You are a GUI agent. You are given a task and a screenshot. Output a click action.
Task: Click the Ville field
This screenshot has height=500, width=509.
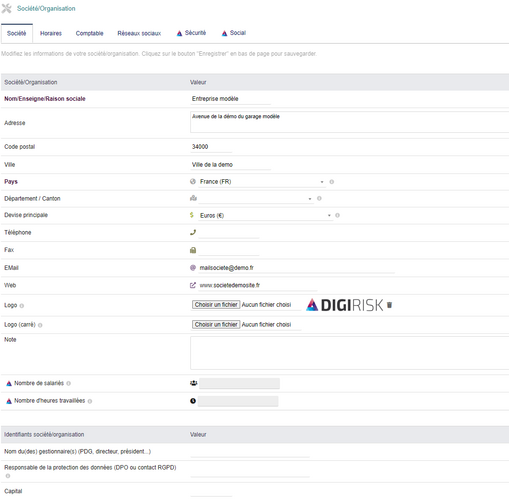tap(230, 165)
